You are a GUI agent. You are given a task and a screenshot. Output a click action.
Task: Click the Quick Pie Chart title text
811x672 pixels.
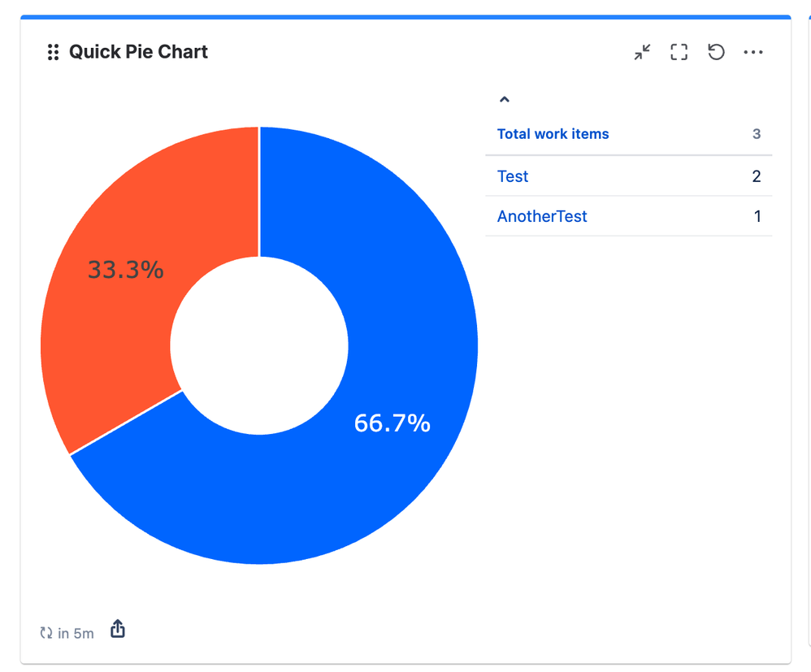[138, 51]
